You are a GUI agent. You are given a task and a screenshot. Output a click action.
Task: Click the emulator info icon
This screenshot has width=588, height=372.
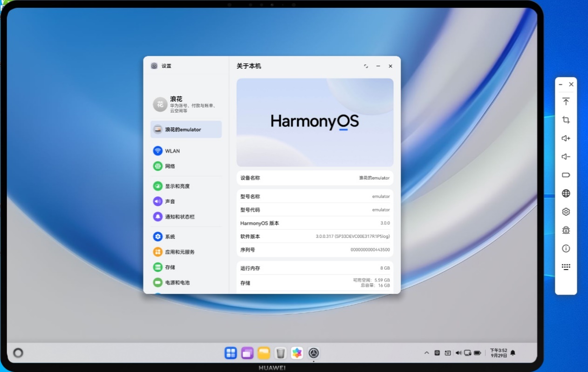click(x=566, y=249)
